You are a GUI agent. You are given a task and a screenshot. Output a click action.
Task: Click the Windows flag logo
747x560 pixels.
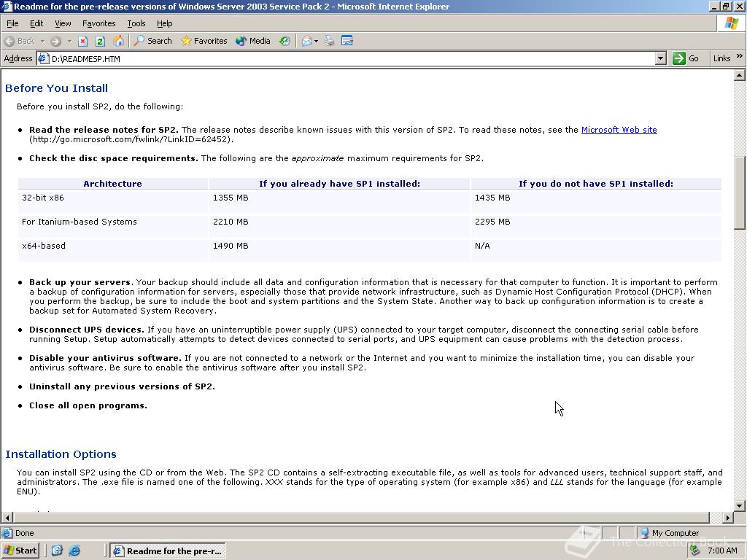point(731,23)
